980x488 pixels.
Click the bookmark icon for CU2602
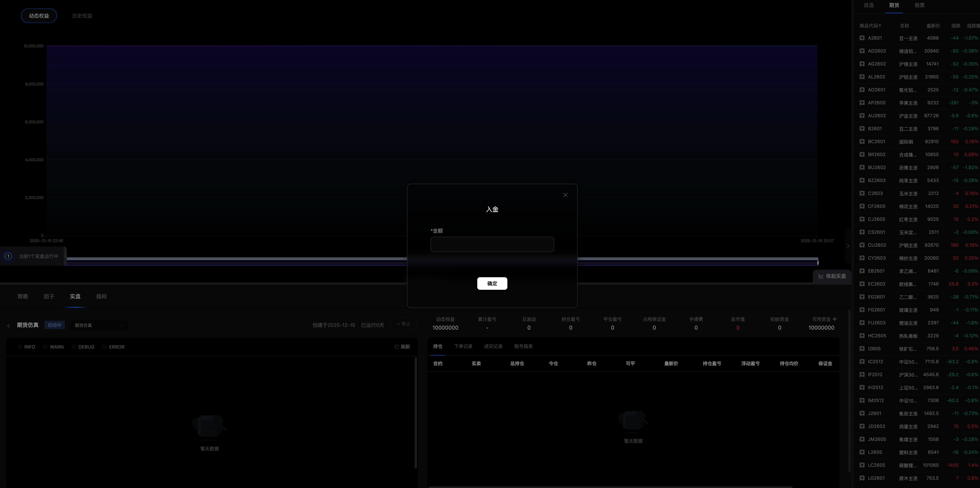(x=862, y=245)
